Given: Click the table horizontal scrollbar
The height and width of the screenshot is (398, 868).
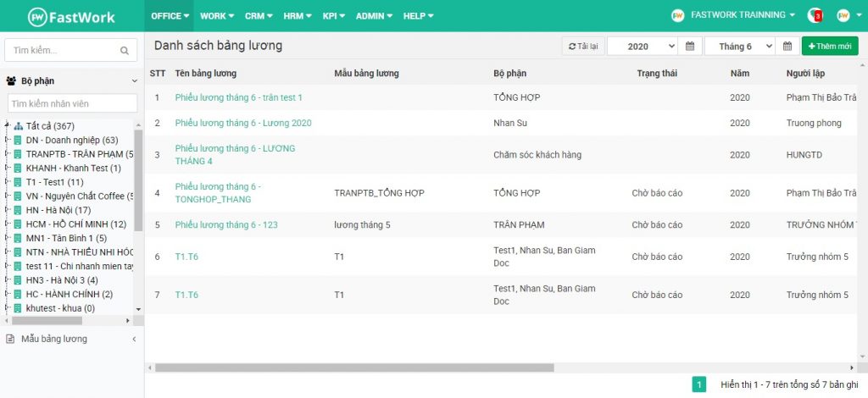Looking at the screenshot, I should tap(354, 368).
